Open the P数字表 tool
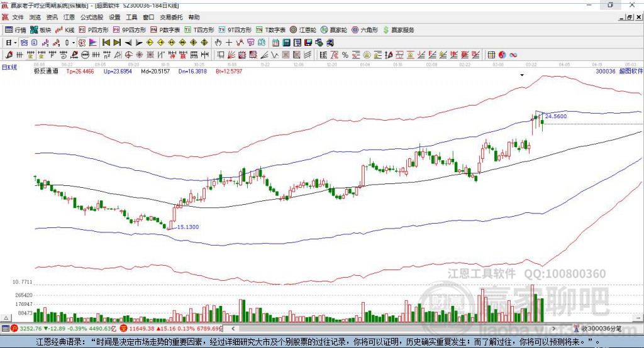Screen dimensions: 644x348 point(165,30)
